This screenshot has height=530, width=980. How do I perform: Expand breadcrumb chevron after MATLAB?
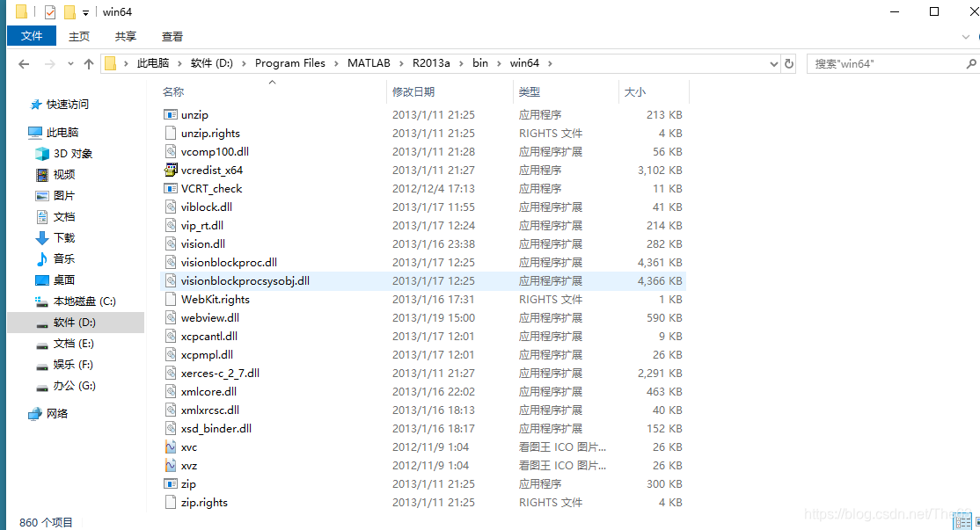tap(401, 63)
